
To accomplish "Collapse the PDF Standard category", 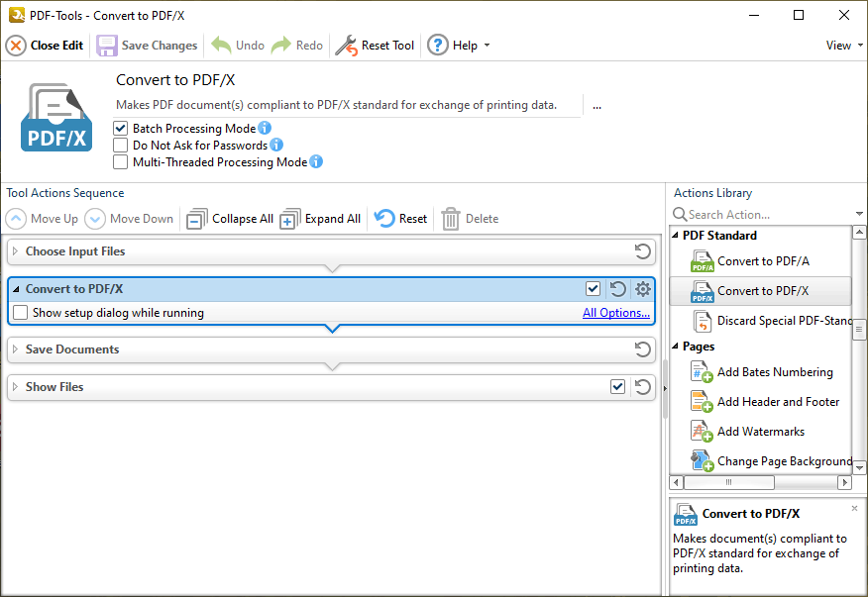I will [x=676, y=236].
